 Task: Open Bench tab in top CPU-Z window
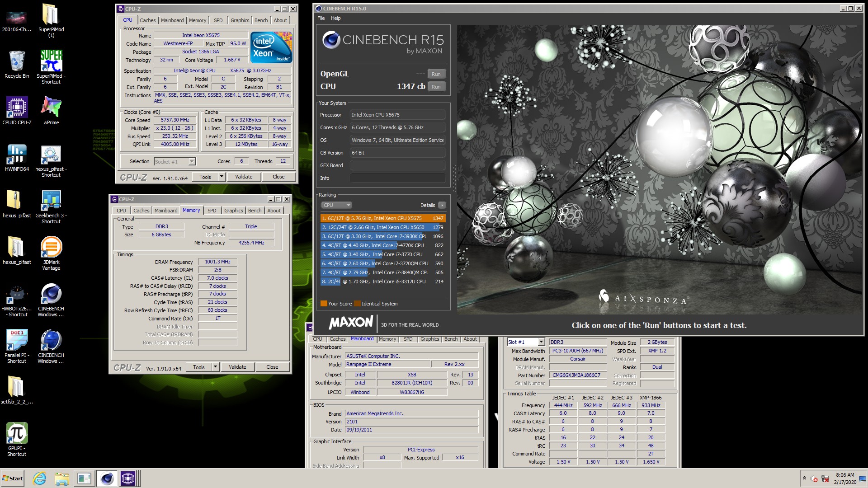(x=261, y=20)
